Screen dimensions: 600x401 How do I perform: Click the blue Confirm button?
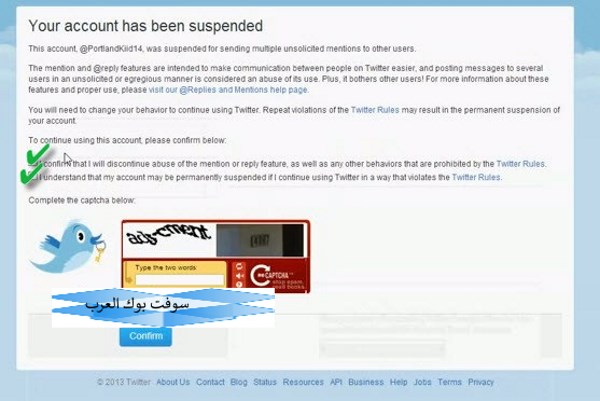tap(146, 336)
